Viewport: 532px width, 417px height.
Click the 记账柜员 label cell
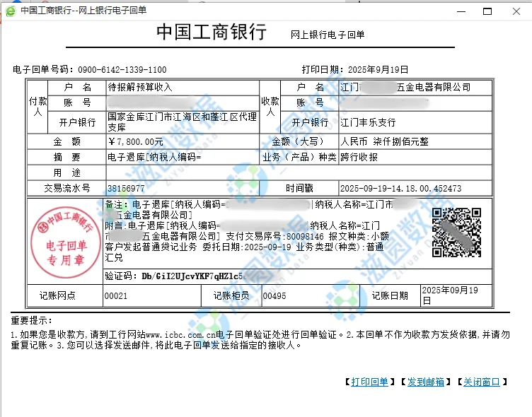(231, 295)
